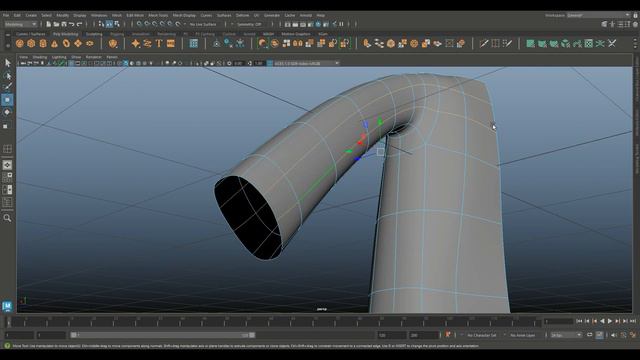Open the No Anim Layer dropdown
This screenshot has width=640, height=360.
point(524,335)
